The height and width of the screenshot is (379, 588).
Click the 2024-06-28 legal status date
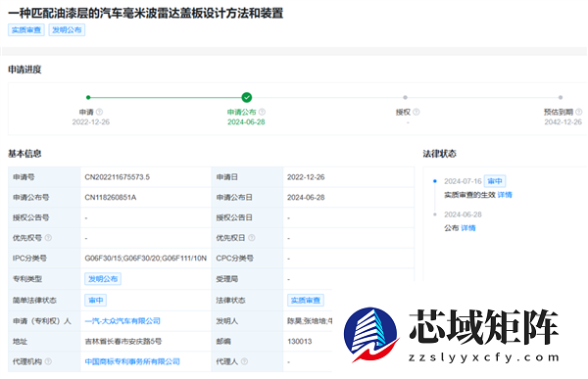coord(463,214)
